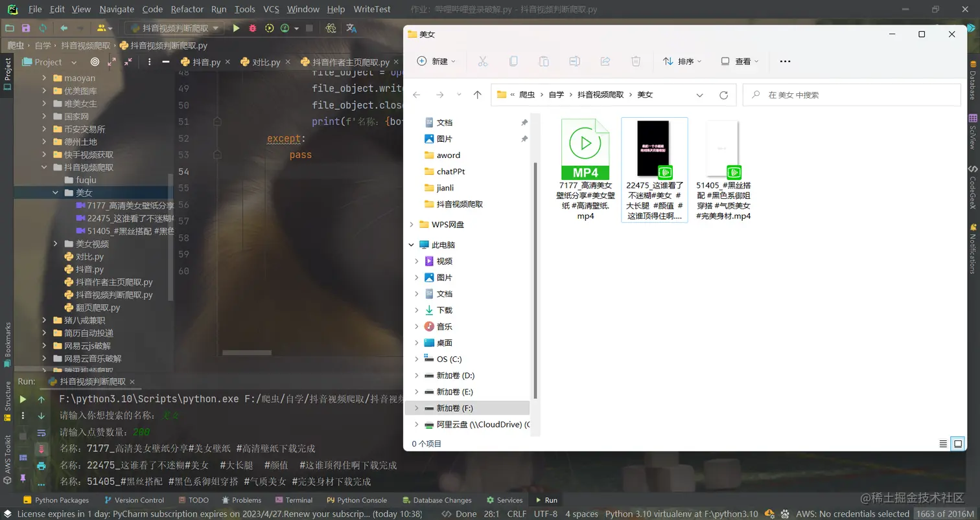Image resolution: width=980 pixels, height=520 pixels.
Task: Click the atom-shaped icon in PyCharm toolbar
Action: (331, 28)
